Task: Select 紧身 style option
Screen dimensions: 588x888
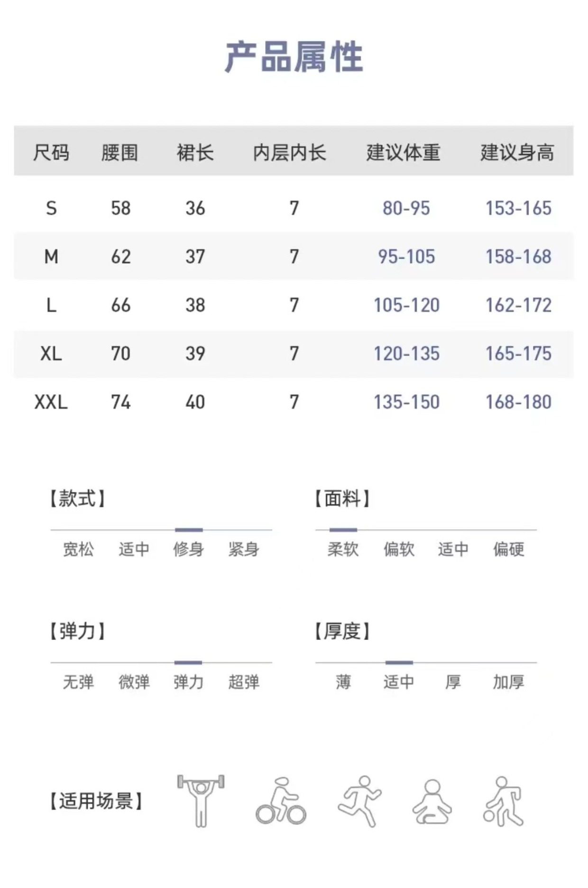Action: 244,549
